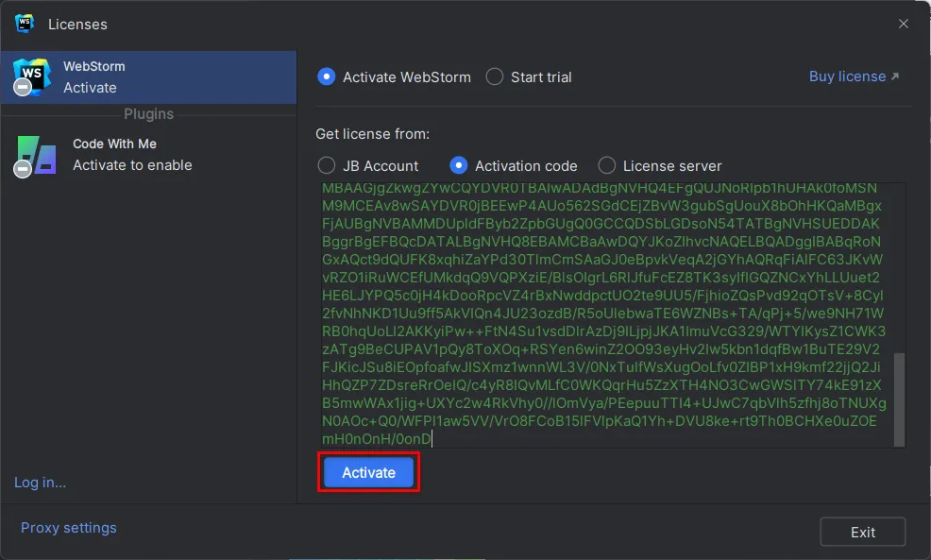The height and width of the screenshot is (560, 931).
Task: Click the Exit button
Action: (x=862, y=532)
